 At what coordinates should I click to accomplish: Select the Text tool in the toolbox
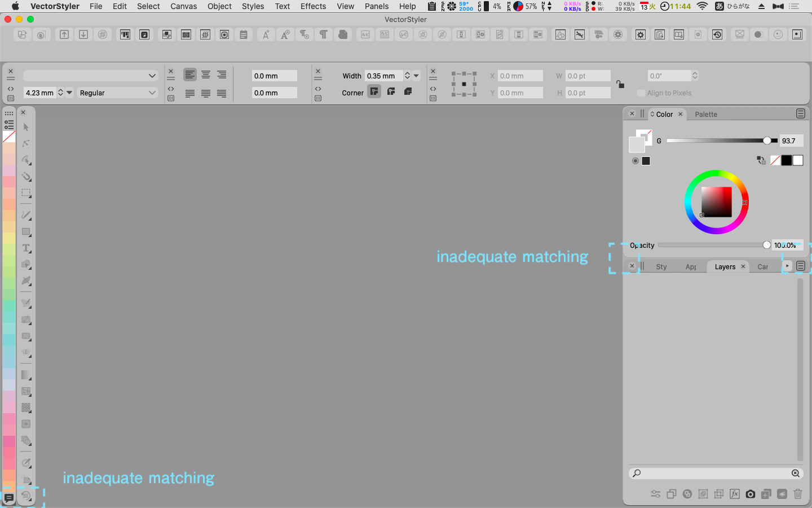click(x=26, y=248)
